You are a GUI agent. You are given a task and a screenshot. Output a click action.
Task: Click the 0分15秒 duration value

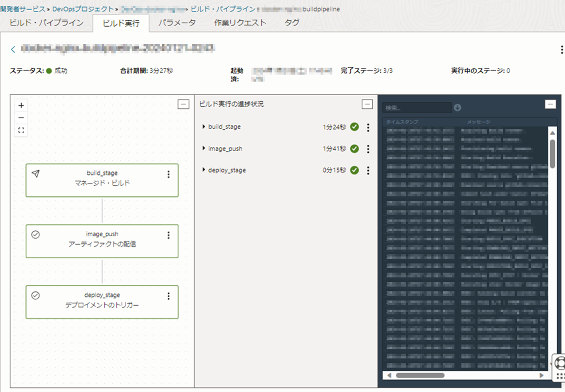[x=334, y=170]
